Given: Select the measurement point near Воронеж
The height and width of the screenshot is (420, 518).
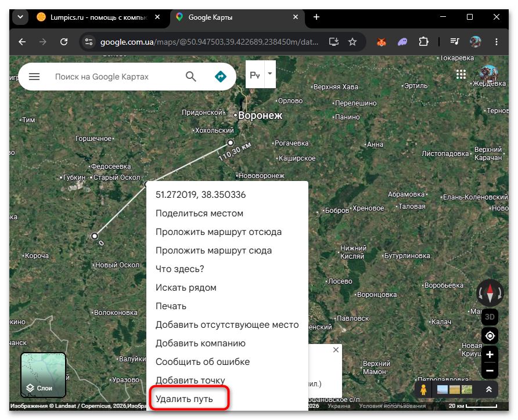Looking at the screenshot, I should coord(231,143).
